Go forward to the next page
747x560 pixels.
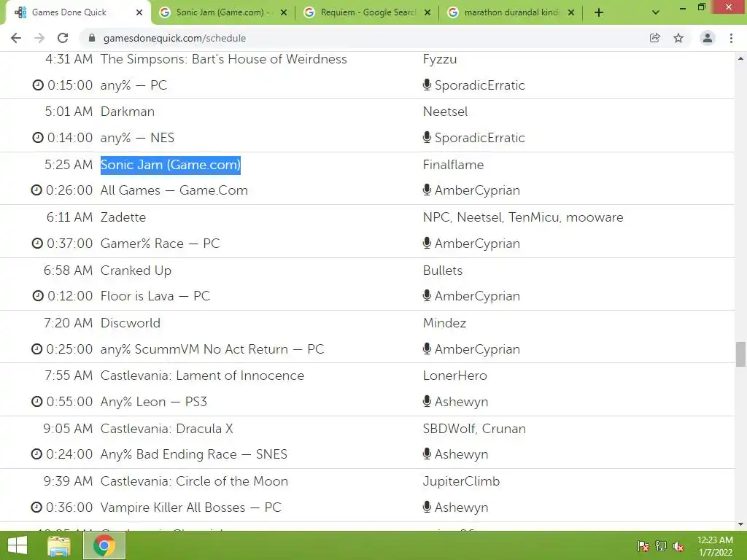[39, 38]
